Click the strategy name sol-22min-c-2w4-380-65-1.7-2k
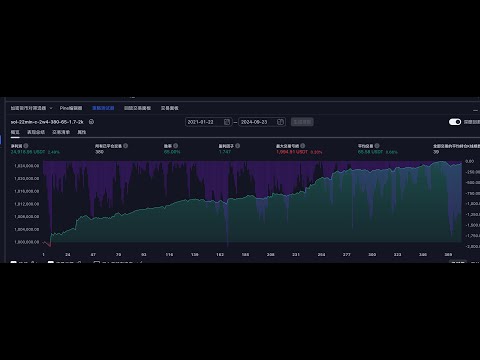This screenshot has width=480, height=360. 47,122
